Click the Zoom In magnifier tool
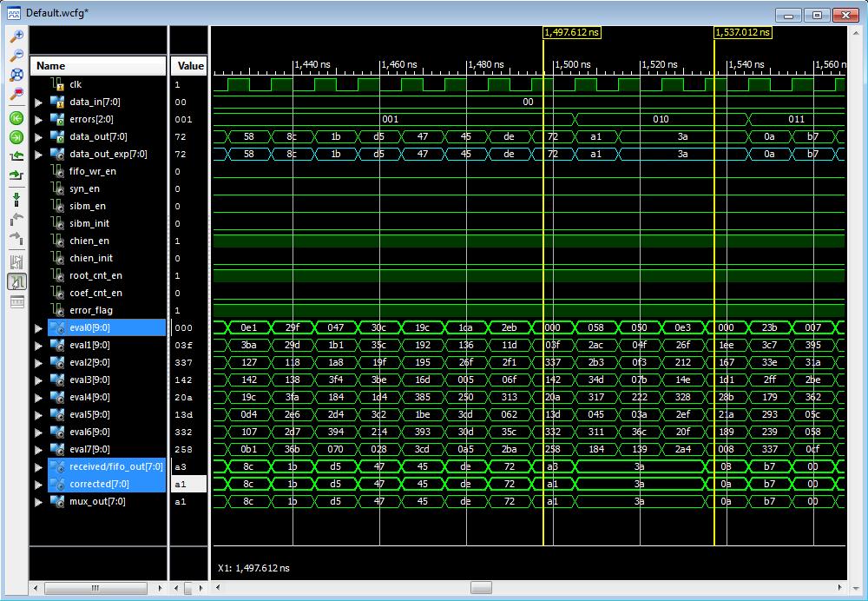 [16, 36]
